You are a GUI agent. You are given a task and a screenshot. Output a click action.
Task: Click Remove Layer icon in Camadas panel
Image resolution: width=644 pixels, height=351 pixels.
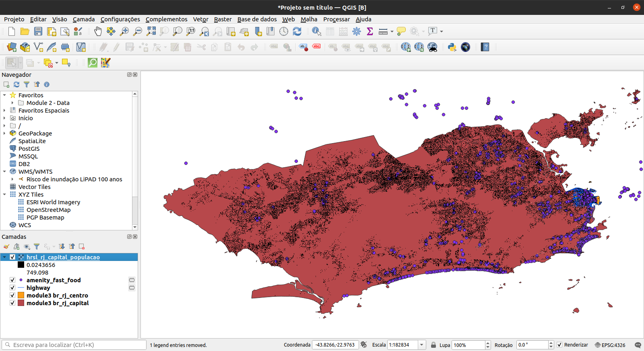[x=82, y=246]
